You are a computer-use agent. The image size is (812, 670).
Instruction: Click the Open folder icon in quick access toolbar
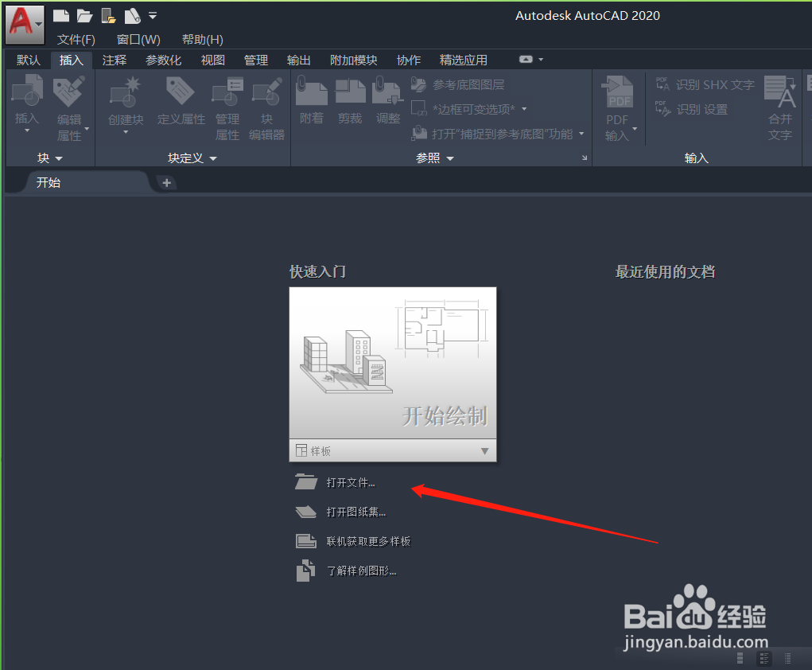point(84,16)
